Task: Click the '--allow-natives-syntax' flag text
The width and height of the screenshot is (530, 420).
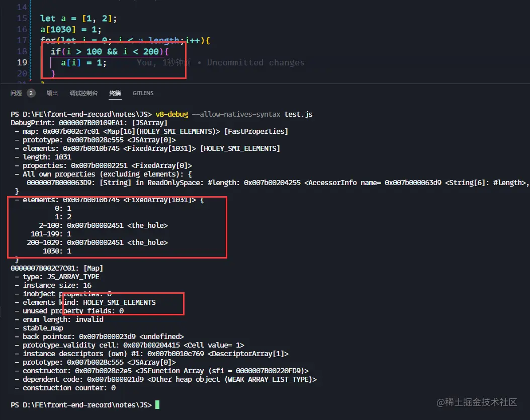Action: pyautogui.click(x=236, y=114)
